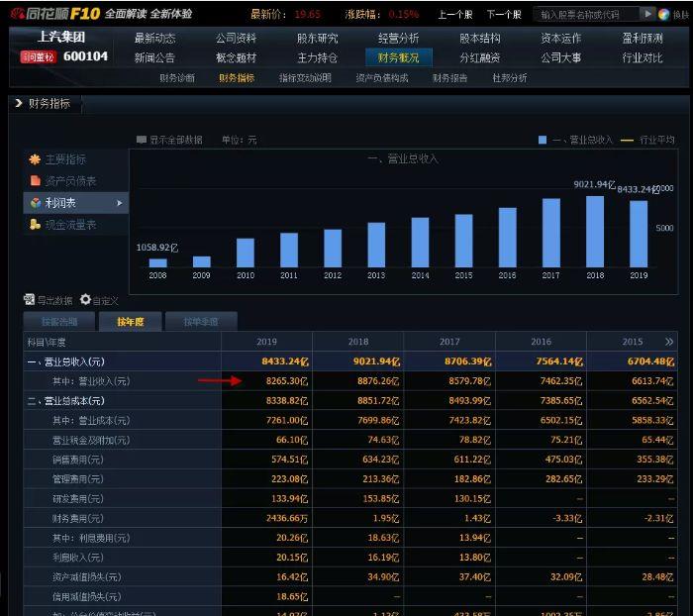
Task: Go to 下一个股 link
Action: (x=504, y=15)
